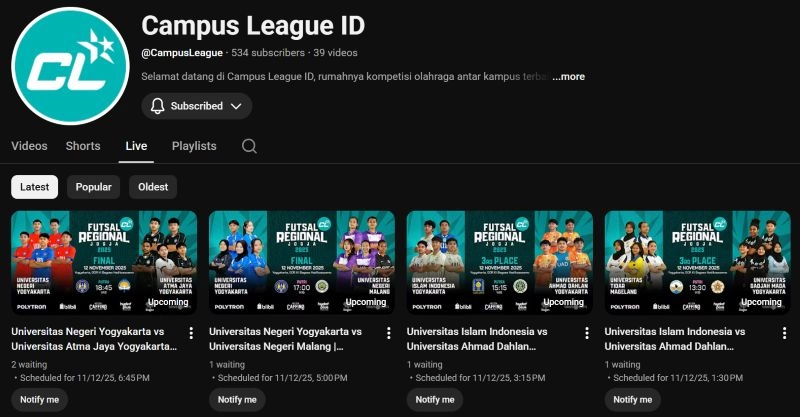Viewport: 800px width, 417px height.
Task: Select the Live tab
Action: [x=136, y=146]
